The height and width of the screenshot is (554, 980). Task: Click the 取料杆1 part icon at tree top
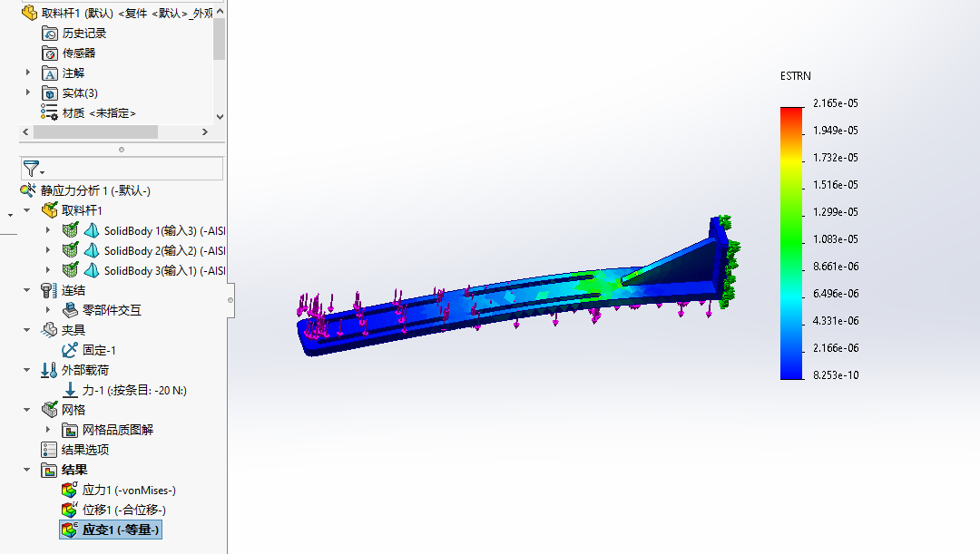(29, 13)
